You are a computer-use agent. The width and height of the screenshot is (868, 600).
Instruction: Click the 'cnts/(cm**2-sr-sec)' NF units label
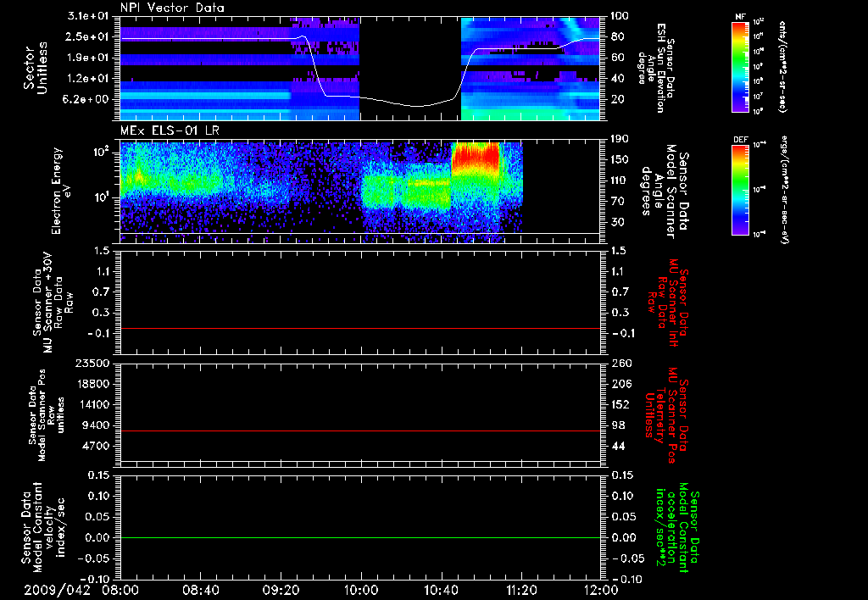(782, 66)
